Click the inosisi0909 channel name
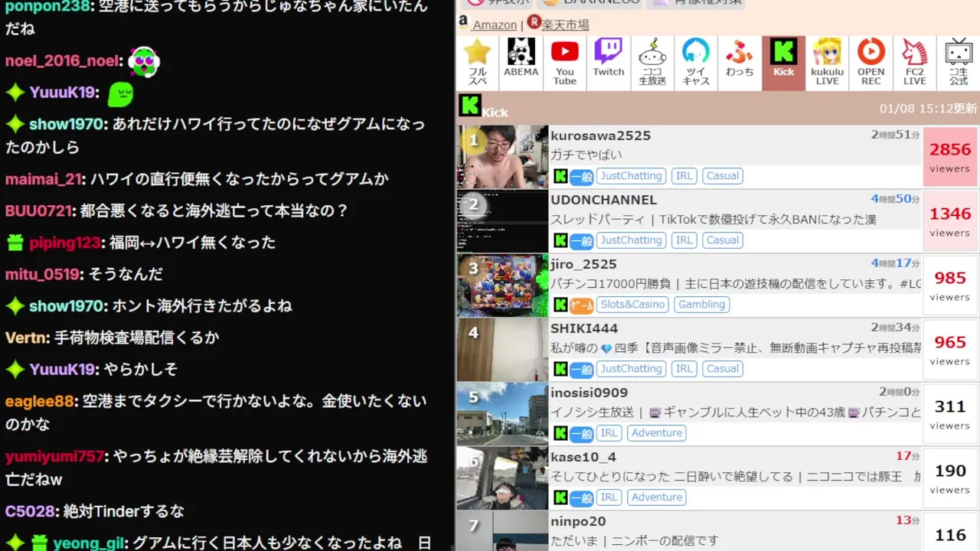Image resolution: width=980 pixels, height=551 pixels. point(590,393)
